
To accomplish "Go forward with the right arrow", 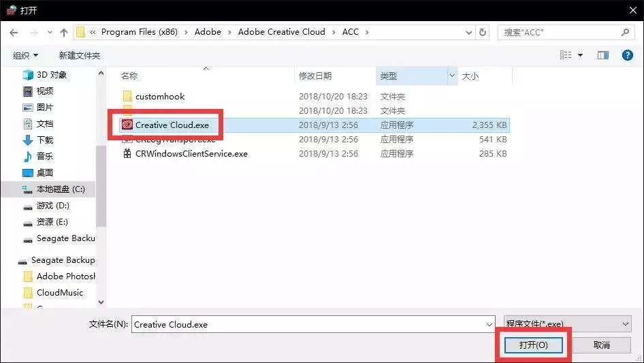I will pos(33,33).
